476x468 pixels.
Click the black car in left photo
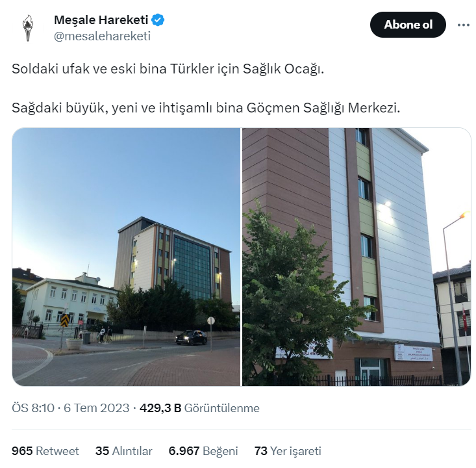click(191, 338)
